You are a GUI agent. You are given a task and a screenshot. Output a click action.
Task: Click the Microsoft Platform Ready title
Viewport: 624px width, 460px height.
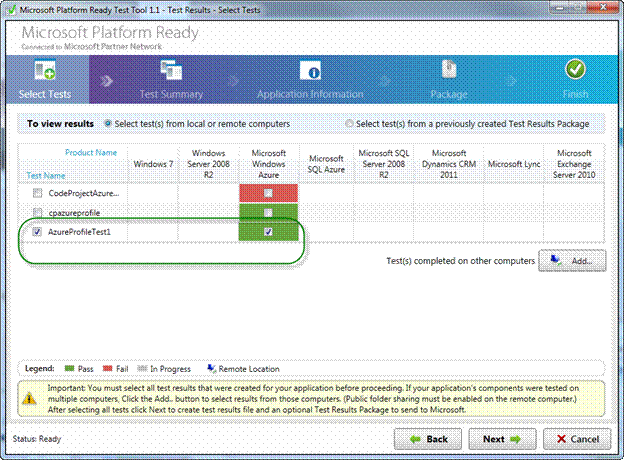[110, 33]
